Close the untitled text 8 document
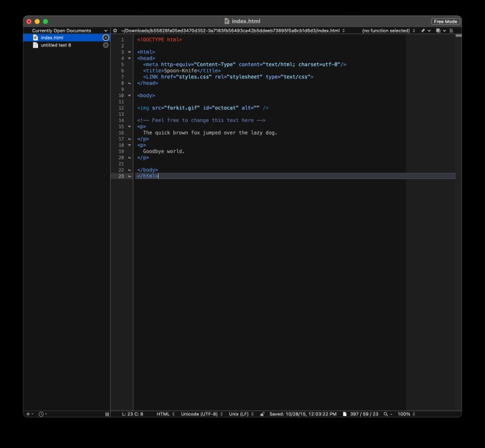Image resolution: width=485 pixels, height=448 pixels. coord(106,45)
